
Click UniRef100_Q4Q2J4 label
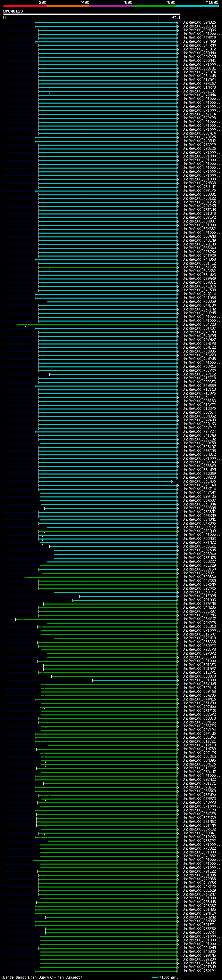coord(199,294)
